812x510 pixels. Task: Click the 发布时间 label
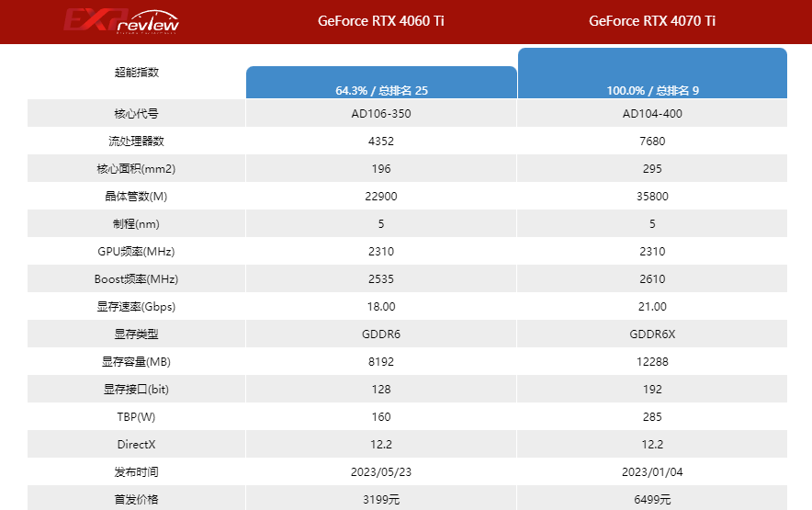[x=136, y=472]
